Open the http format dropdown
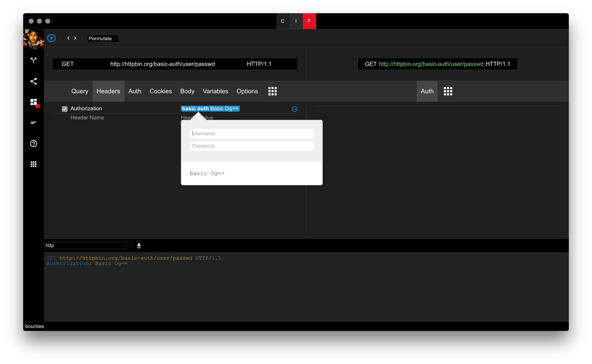The image size is (592, 364). [x=85, y=245]
